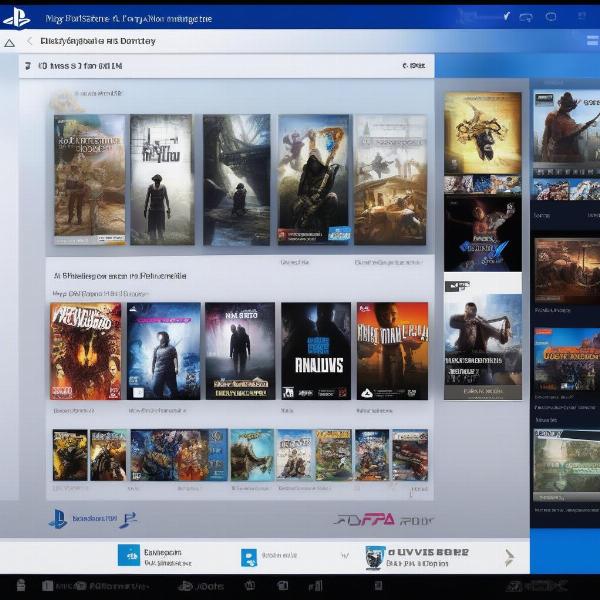Open the dark bridge waterfall cover, top row
This screenshot has height=600, width=600.
coord(236,180)
